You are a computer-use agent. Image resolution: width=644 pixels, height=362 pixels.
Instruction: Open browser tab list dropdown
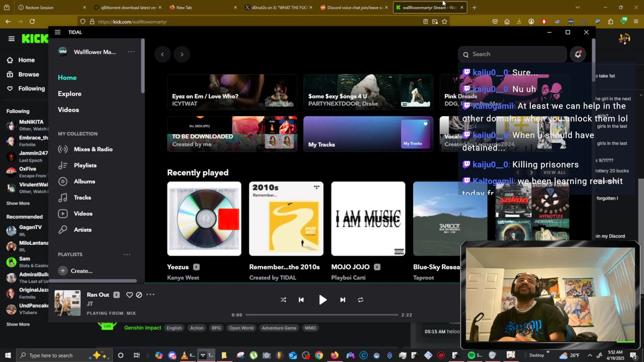pyautogui.click(x=577, y=8)
